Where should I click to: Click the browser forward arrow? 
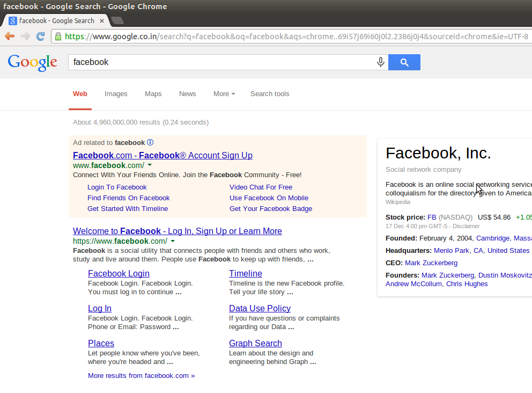coord(25,36)
